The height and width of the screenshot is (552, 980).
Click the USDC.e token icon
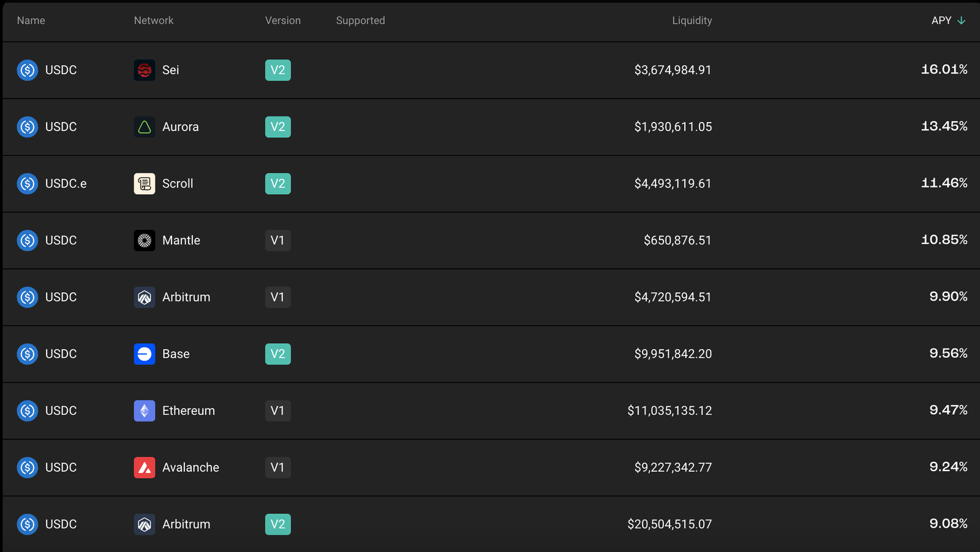pos(28,184)
